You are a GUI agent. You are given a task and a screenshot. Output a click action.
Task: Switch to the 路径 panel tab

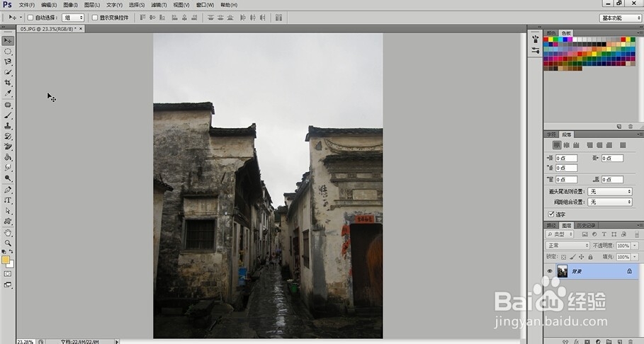[551, 225]
